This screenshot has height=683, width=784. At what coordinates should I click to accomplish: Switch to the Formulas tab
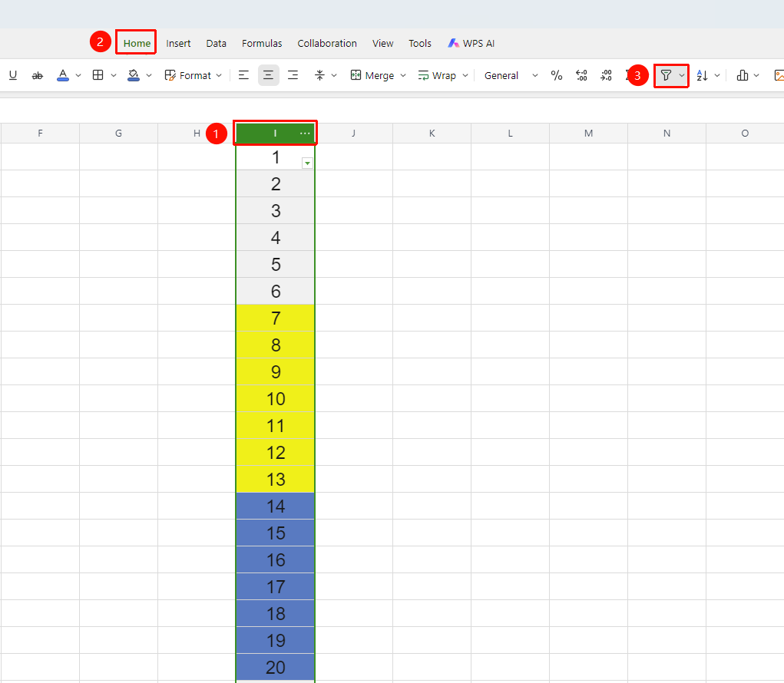pyautogui.click(x=262, y=44)
